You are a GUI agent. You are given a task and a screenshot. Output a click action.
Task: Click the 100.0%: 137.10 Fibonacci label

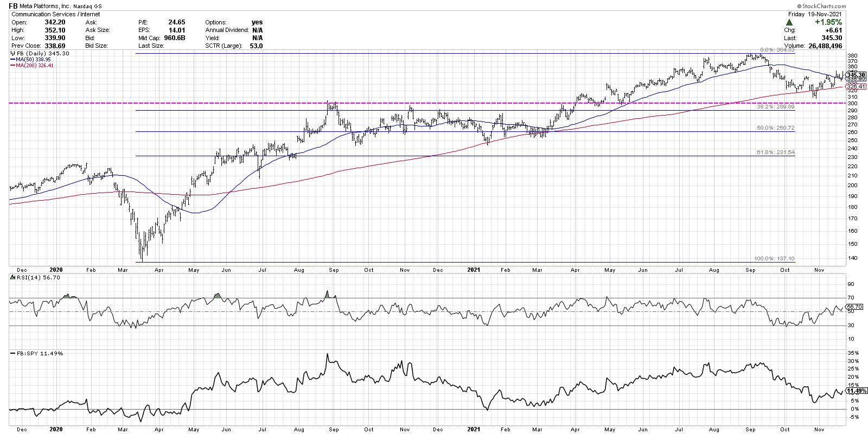[774, 258]
